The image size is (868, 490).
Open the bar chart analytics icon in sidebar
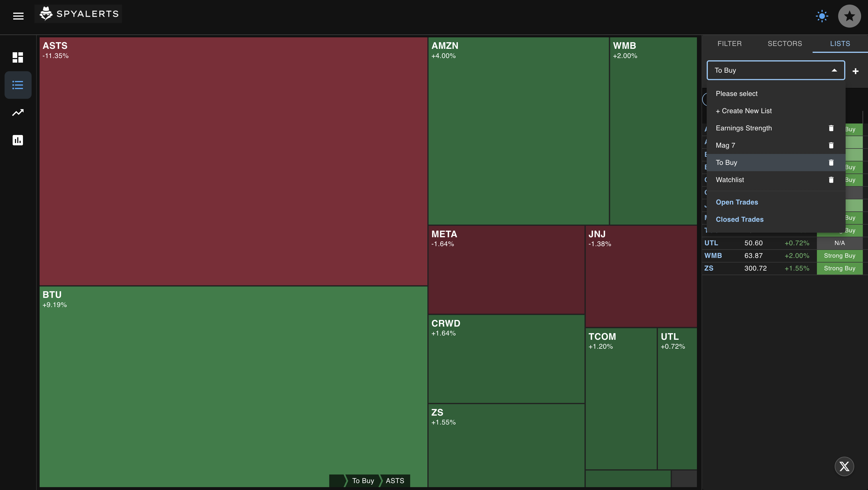coord(18,140)
